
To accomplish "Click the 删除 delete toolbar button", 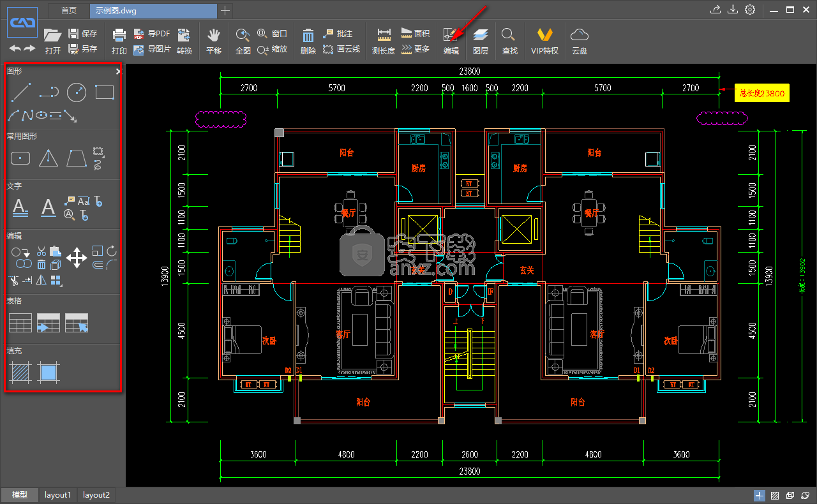I will click(x=308, y=41).
